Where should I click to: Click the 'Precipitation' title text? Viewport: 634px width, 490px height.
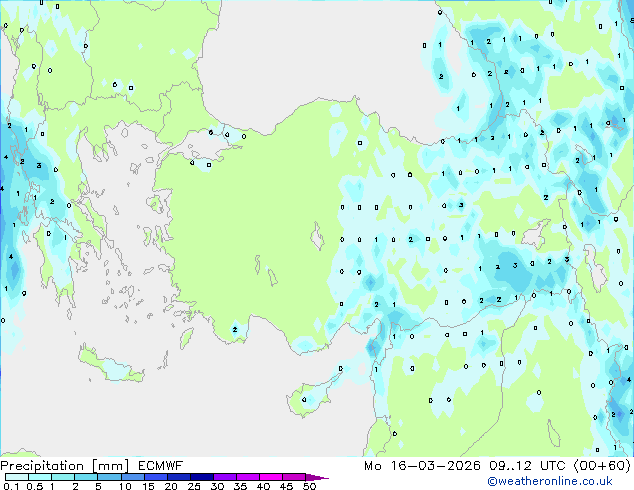(x=42, y=466)
